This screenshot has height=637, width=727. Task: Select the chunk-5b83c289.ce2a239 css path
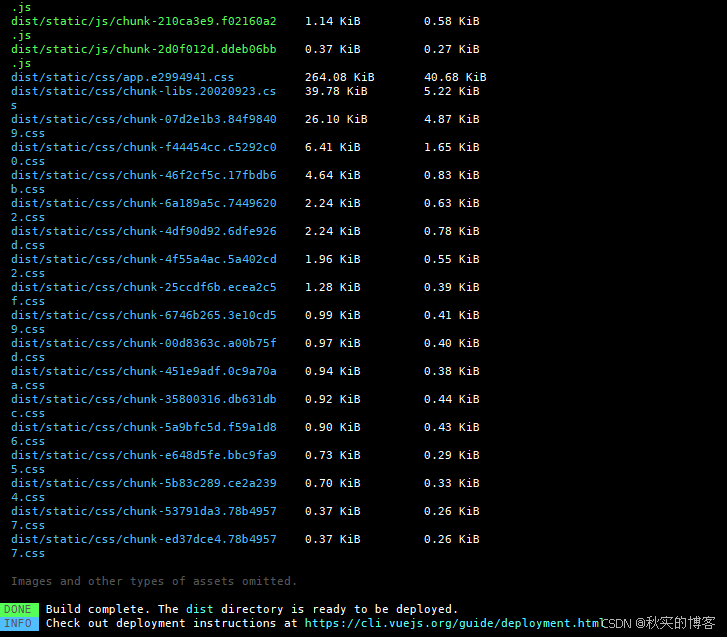point(144,483)
